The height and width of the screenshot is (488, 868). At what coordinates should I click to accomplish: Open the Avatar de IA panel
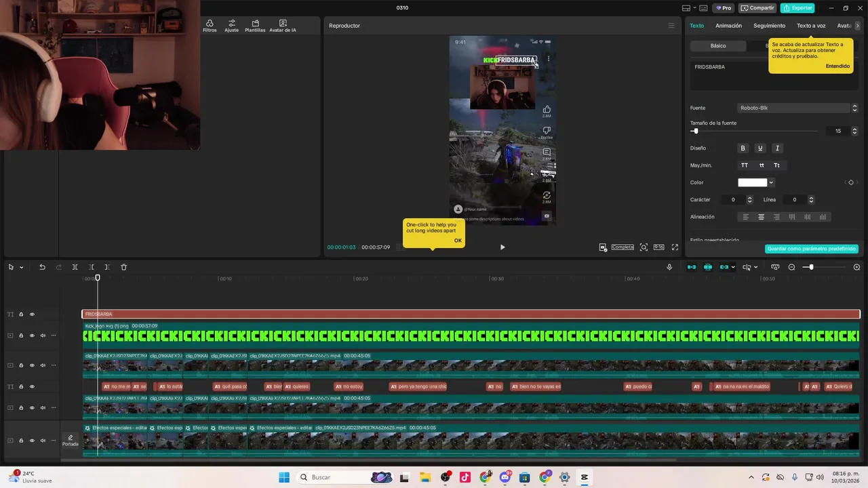coord(283,26)
